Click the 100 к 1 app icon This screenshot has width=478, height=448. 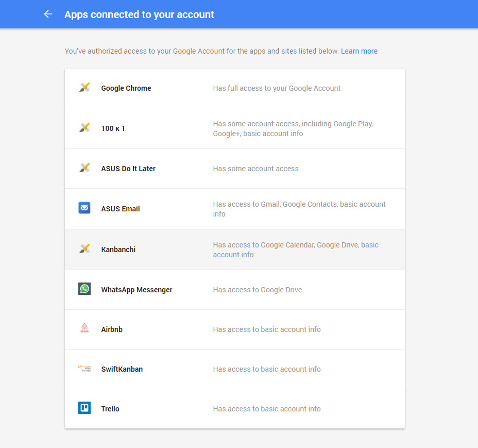coord(84,127)
